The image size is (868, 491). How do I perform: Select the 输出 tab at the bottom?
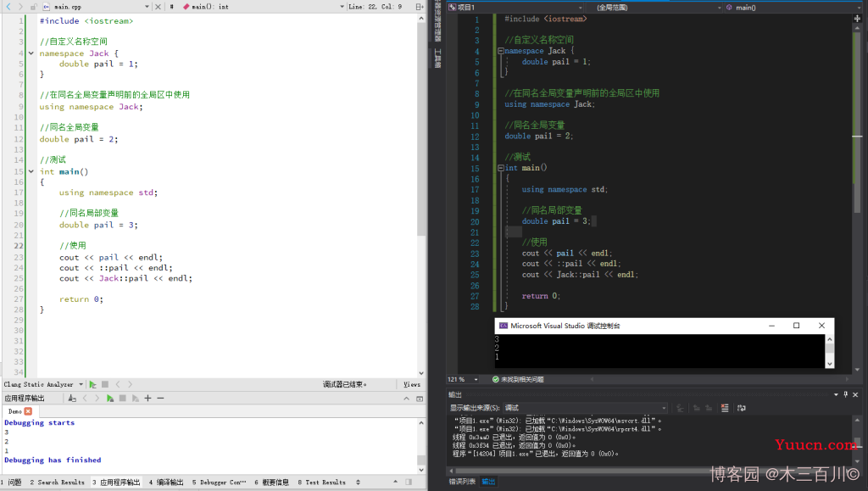coord(488,482)
